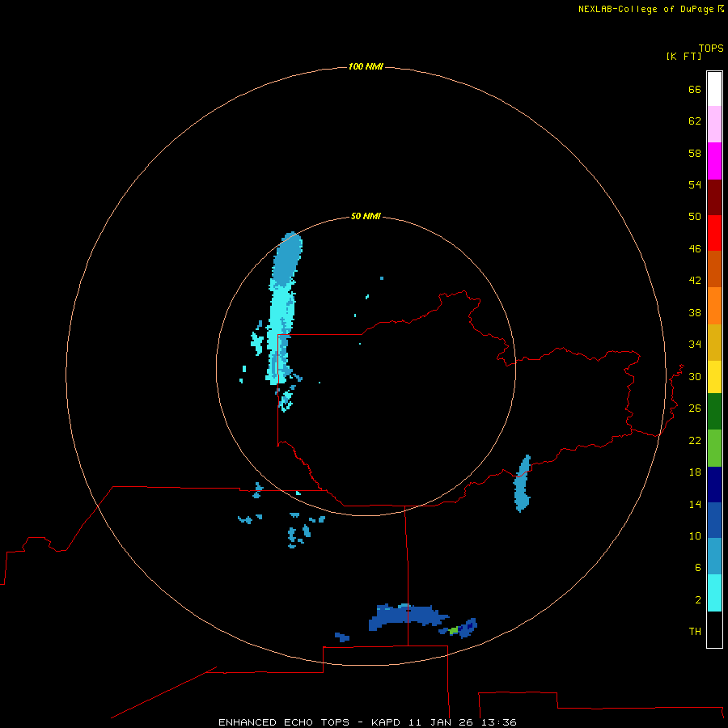Click the "30" scale label

(x=695, y=376)
